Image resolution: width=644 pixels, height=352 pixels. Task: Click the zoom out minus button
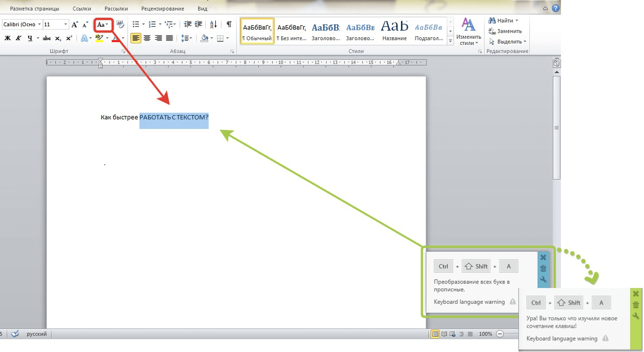click(x=500, y=334)
